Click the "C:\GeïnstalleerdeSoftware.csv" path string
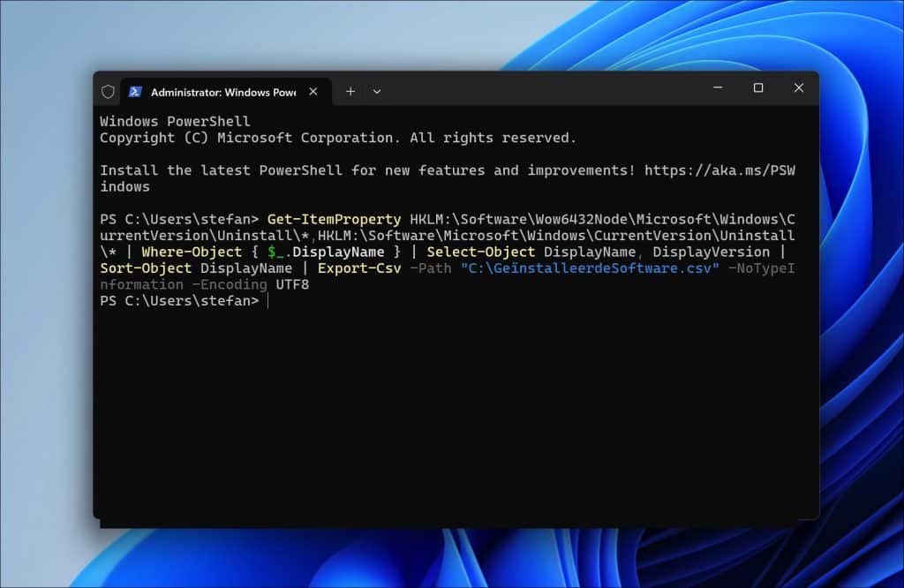 coord(590,268)
